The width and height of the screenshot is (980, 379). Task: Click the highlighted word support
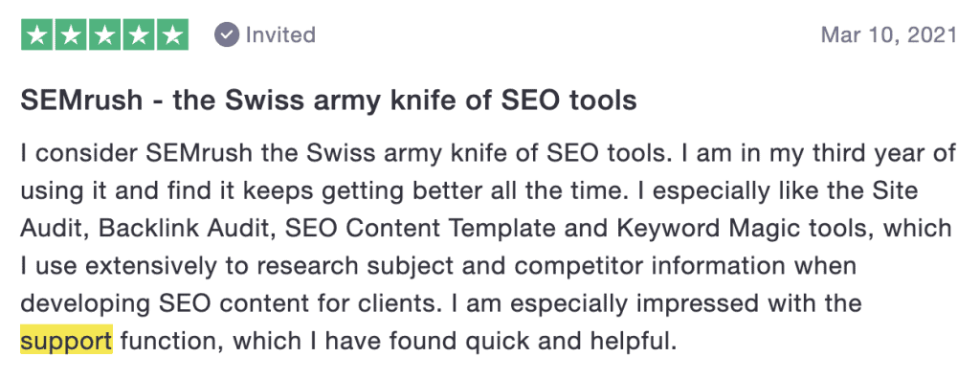pos(66,342)
